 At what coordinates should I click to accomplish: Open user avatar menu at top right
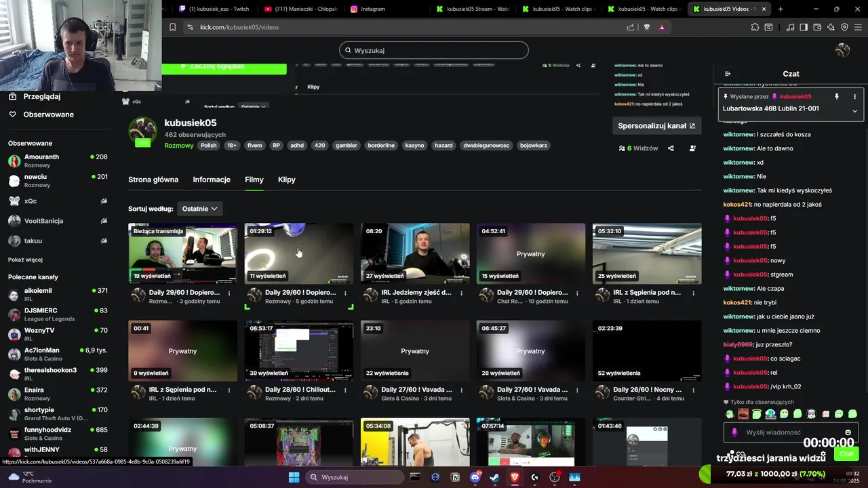pos(843,50)
